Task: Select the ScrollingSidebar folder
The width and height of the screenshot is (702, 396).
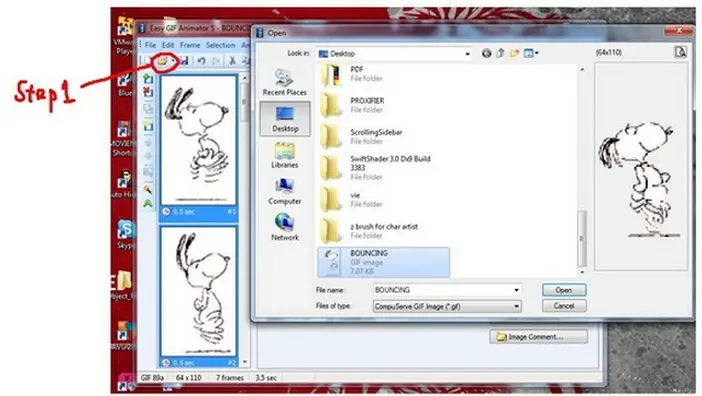Action: click(x=362, y=137)
